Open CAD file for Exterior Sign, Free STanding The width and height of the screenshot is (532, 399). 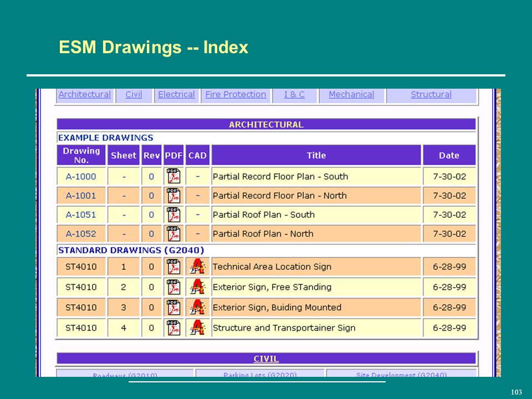coord(197,287)
